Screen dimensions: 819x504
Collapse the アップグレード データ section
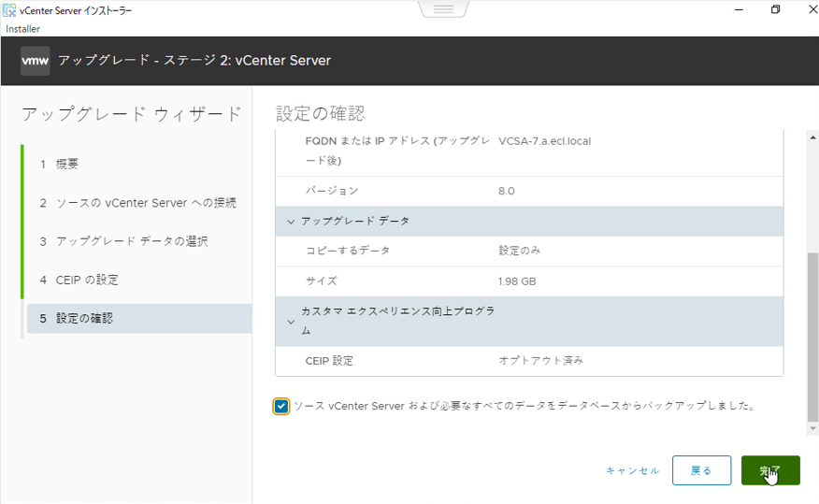290,222
